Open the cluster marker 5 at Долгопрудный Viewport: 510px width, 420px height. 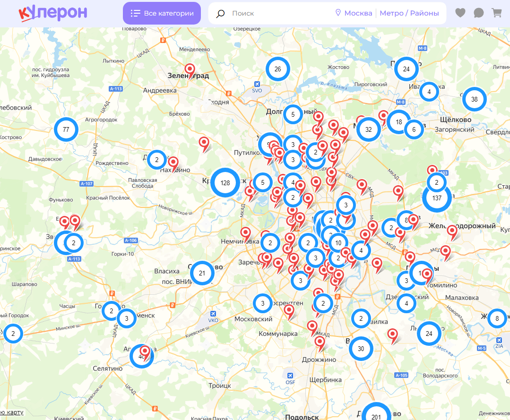(x=293, y=114)
